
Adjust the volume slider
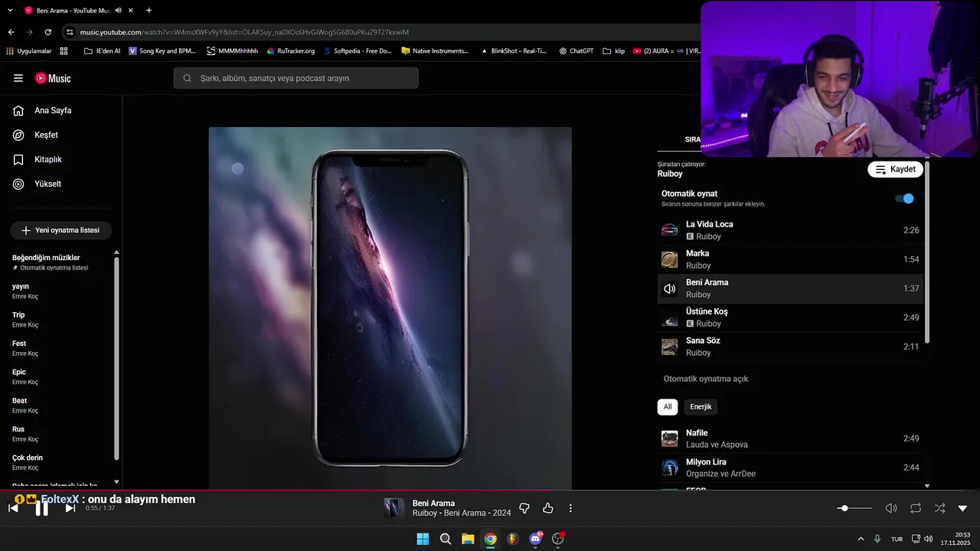[x=854, y=508]
